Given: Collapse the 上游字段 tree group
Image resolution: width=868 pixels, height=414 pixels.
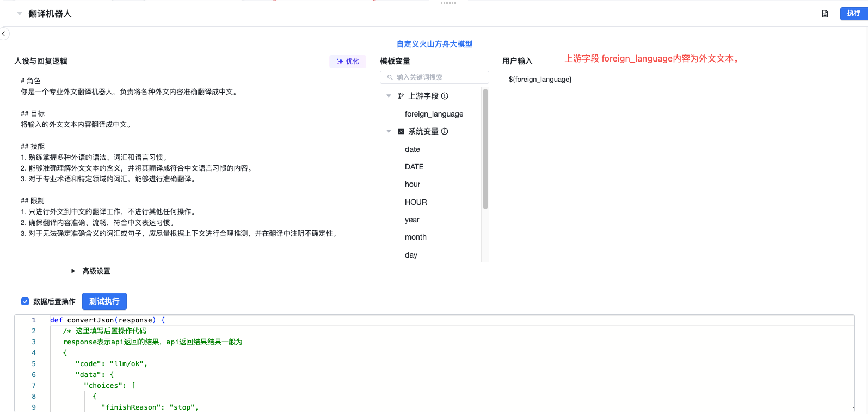Looking at the screenshot, I should [389, 96].
